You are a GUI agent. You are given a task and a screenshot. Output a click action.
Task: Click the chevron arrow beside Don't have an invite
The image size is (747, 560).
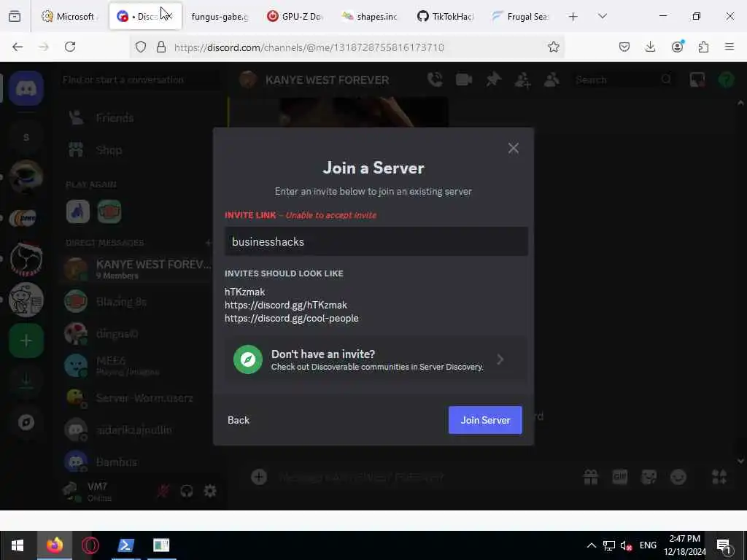pyautogui.click(x=500, y=359)
